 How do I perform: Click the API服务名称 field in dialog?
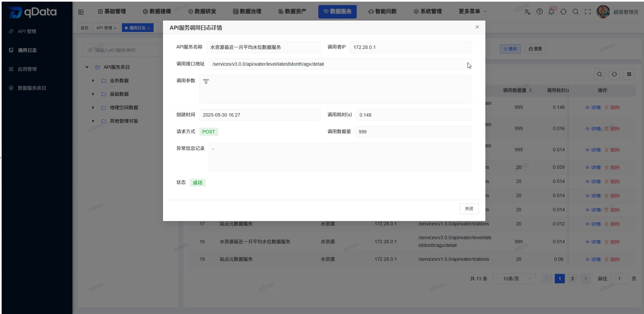pos(263,47)
